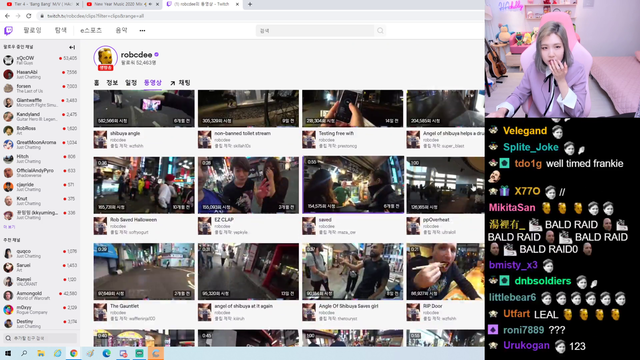
Task: Open Chrome icon in taskbar
Action: [x=73, y=353]
